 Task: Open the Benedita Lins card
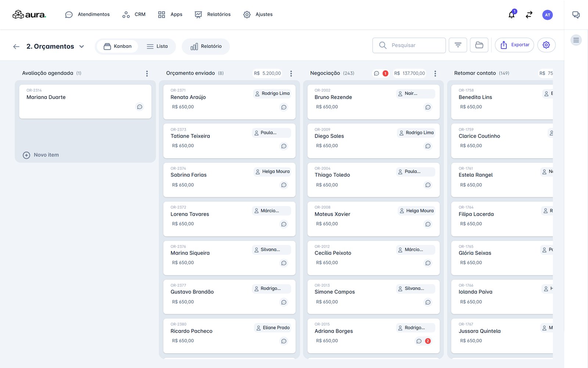(502, 102)
